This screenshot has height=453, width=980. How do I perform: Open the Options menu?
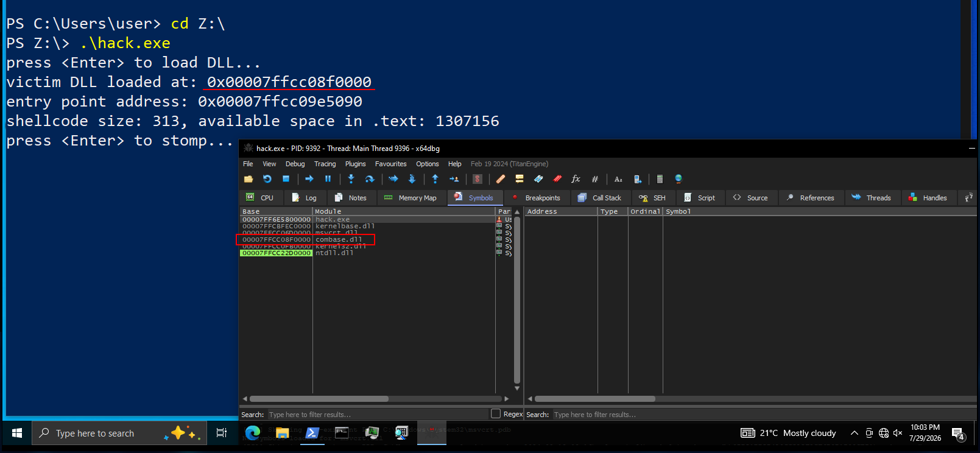tap(428, 164)
